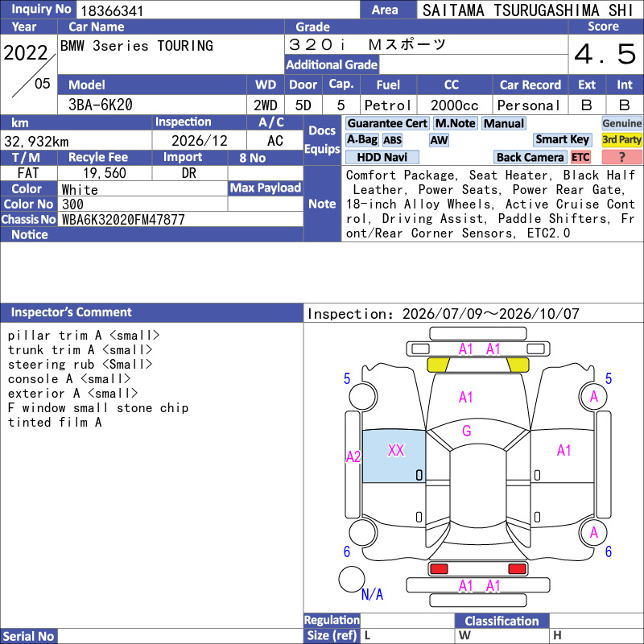
Task: Click the Classification label
Action: point(502,621)
